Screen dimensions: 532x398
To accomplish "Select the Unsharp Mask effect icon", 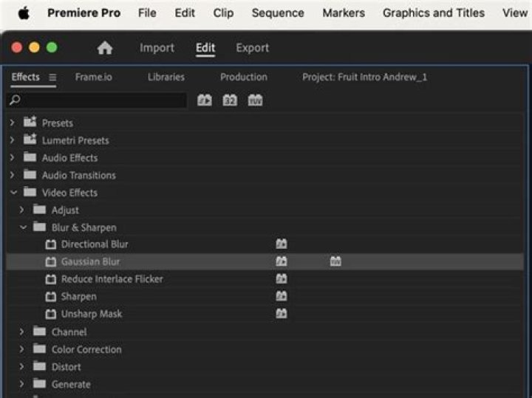I will click(51, 314).
